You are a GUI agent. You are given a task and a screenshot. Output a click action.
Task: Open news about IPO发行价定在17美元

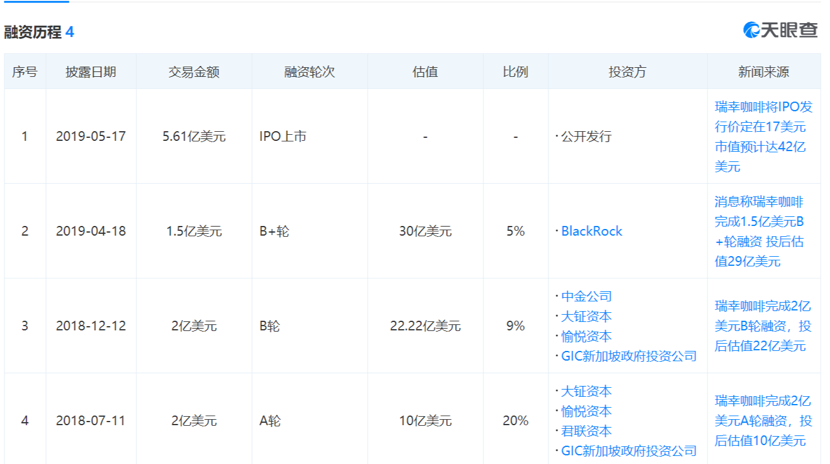tap(763, 137)
